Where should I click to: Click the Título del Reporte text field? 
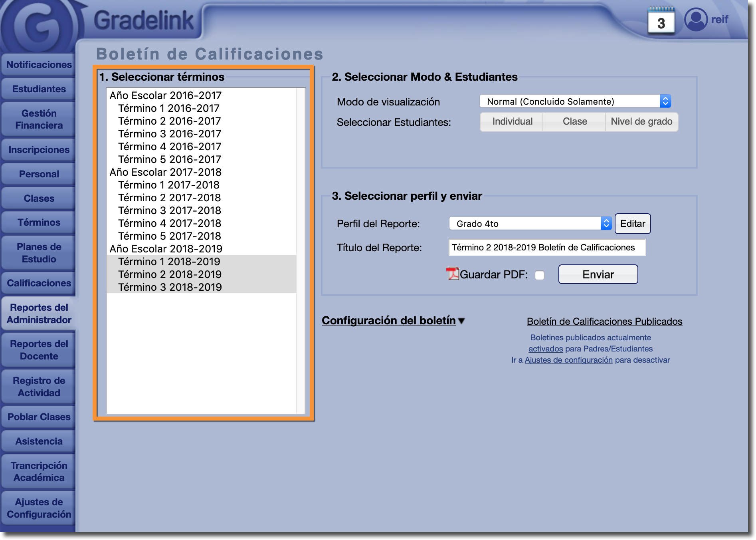click(x=546, y=248)
